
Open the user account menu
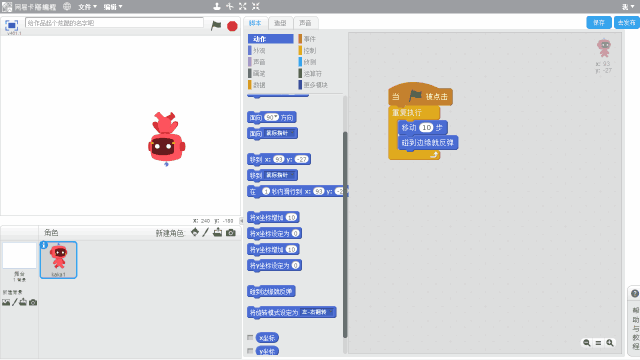628,7
